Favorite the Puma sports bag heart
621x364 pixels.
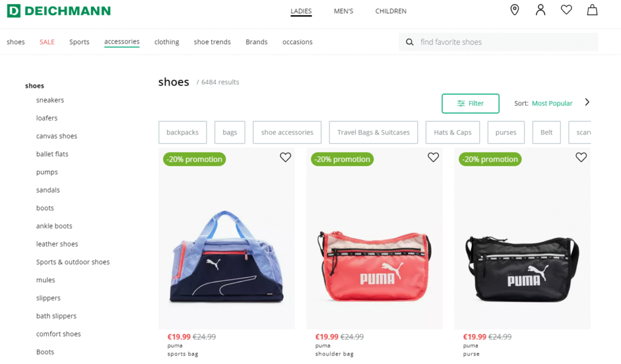pos(285,157)
